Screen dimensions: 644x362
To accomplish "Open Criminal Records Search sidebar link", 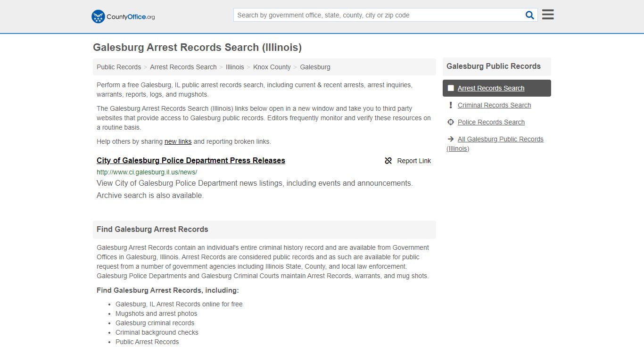I will [494, 105].
